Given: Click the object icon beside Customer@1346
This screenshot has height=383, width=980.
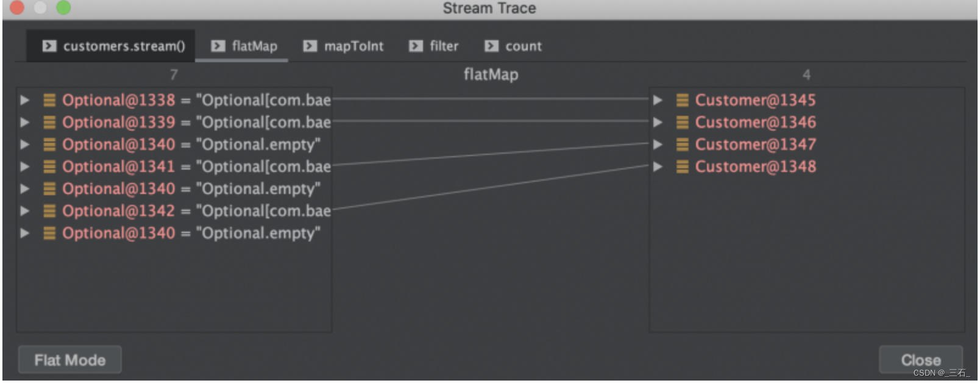Looking at the screenshot, I should (683, 122).
